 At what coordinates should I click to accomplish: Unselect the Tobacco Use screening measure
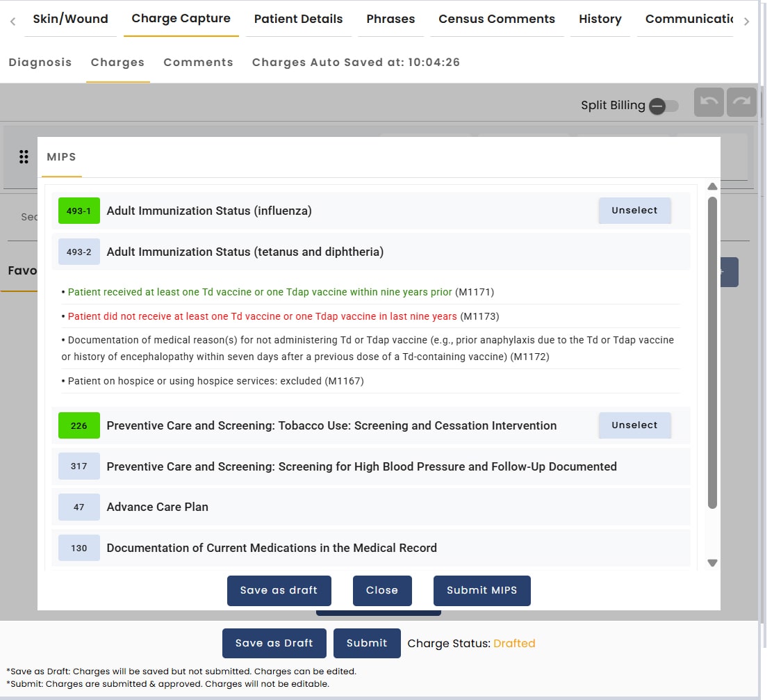pyautogui.click(x=634, y=425)
